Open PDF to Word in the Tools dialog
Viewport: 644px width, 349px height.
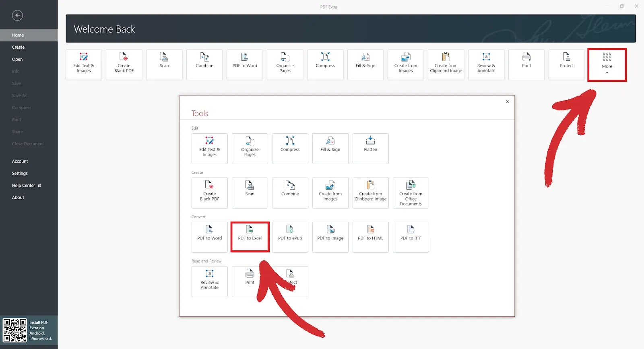click(210, 237)
